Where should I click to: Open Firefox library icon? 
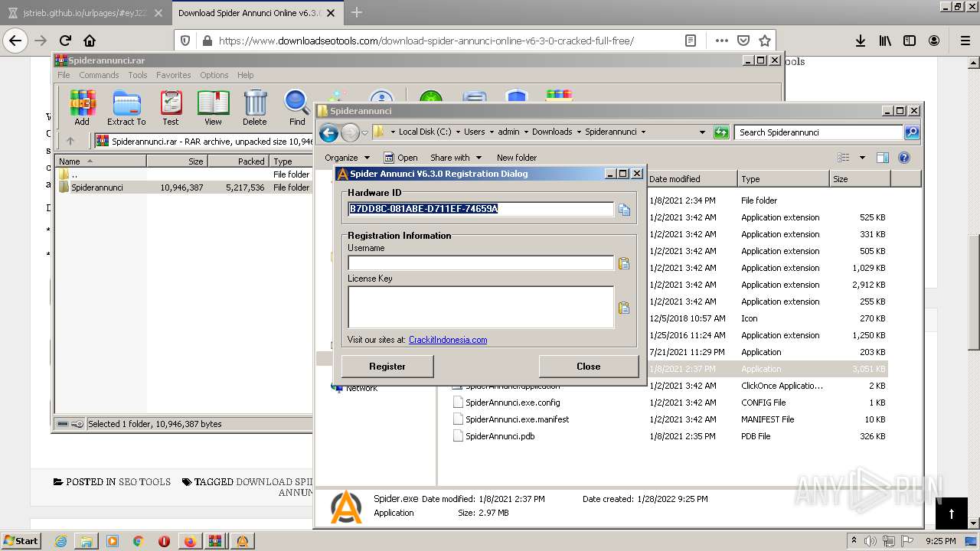(x=885, y=41)
